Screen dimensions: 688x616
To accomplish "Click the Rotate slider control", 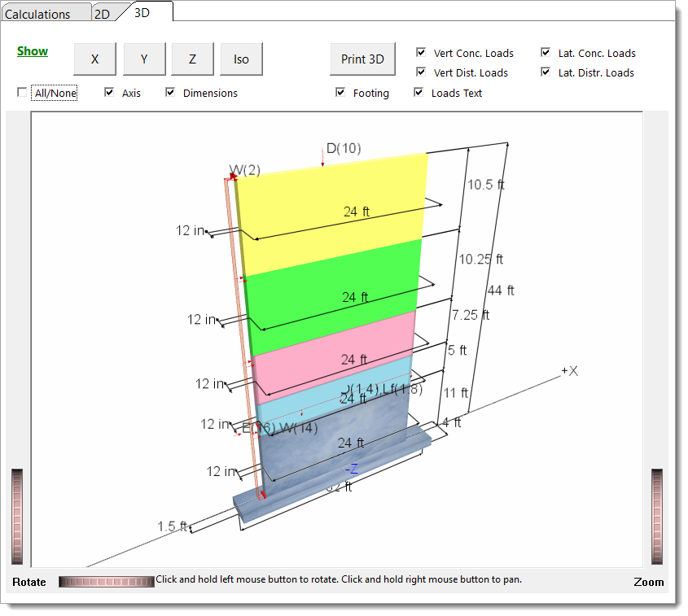I will (106, 581).
